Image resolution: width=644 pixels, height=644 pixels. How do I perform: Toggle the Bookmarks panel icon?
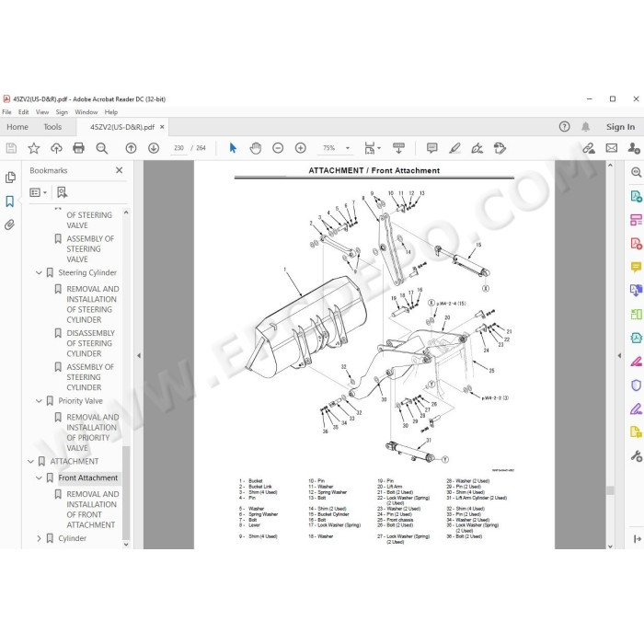pyautogui.click(x=10, y=201)
